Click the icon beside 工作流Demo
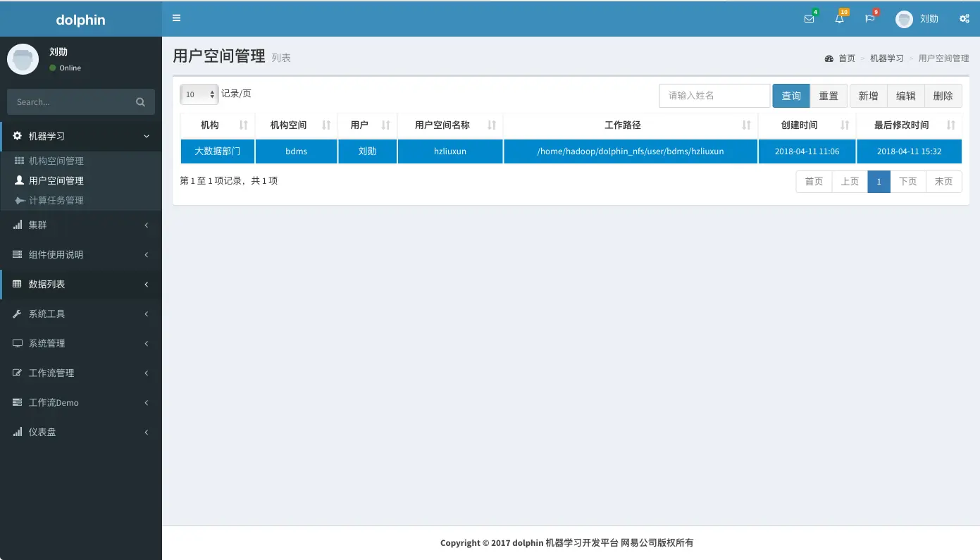980x560 pixels. pyautogui.click(x=18, y=402)
